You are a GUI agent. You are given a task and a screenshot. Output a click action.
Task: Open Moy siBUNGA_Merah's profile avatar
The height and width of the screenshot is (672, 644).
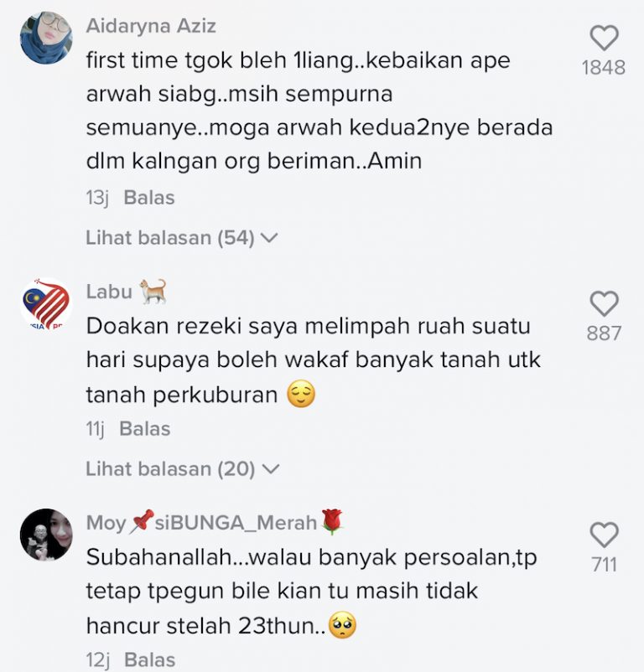point(46,535)
